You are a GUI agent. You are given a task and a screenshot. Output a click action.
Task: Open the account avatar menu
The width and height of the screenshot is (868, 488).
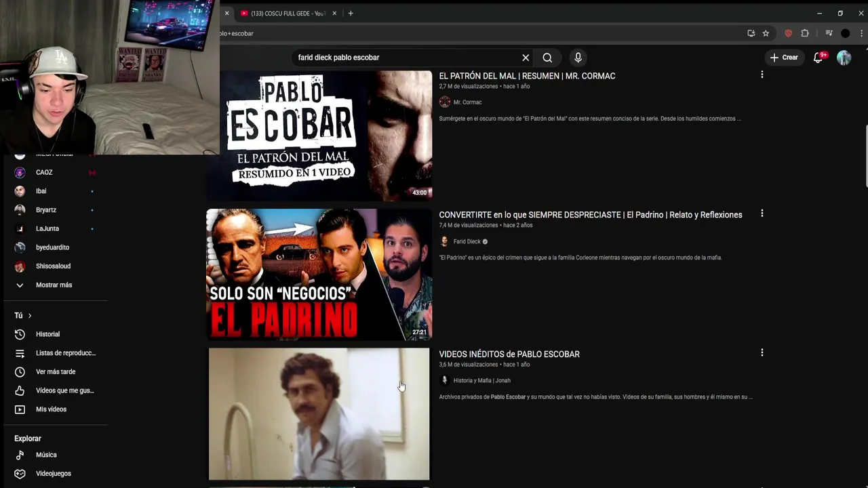[844, 58]
